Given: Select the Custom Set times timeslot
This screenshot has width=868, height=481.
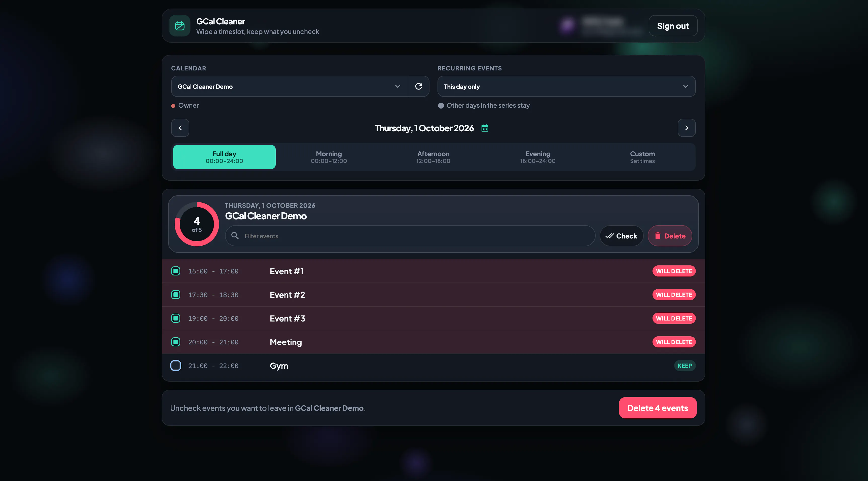Looking at the screenshot, I should (x=642, y=157).
